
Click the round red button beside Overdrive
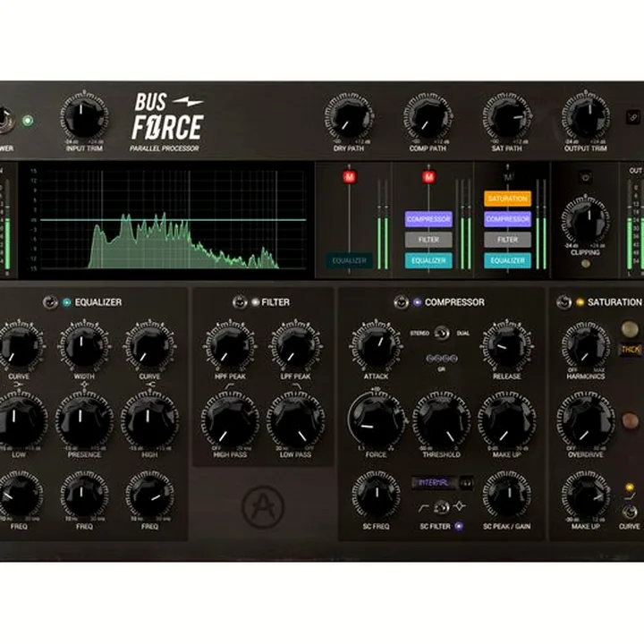(630, 420)
